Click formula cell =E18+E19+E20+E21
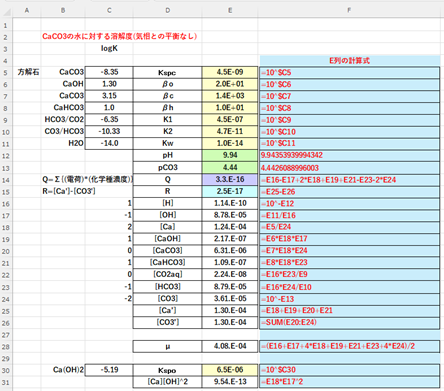The width and height of the screenshot is (444, 391). (x=349, y=311)
